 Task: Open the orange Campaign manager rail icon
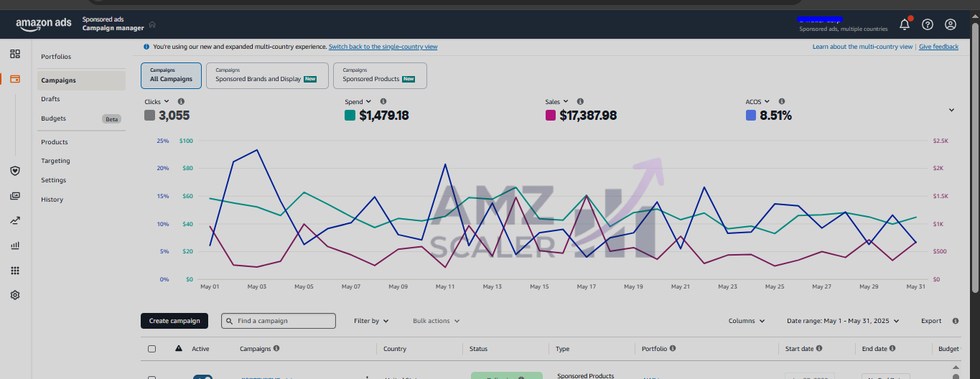tap(15, 79)
